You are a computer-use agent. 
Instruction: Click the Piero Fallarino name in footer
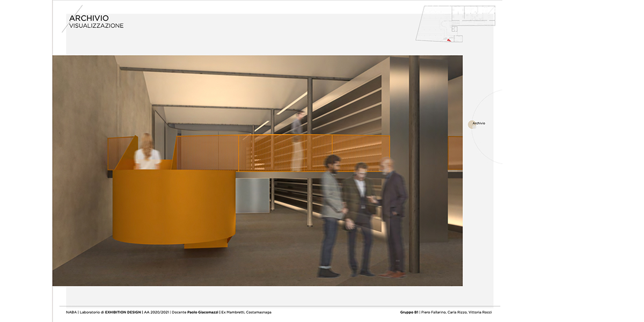(434, 312)
